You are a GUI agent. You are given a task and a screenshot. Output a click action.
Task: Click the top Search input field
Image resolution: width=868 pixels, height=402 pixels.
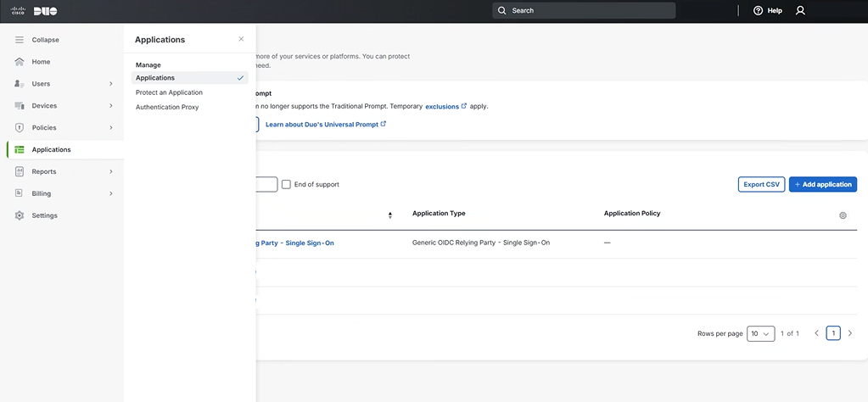[584, 10]
